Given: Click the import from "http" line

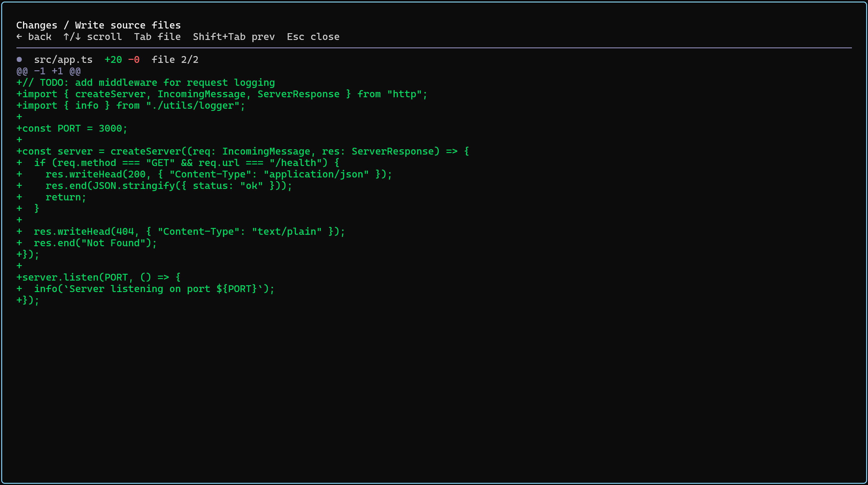Looking at the screenshot, I should click(222, 94).
